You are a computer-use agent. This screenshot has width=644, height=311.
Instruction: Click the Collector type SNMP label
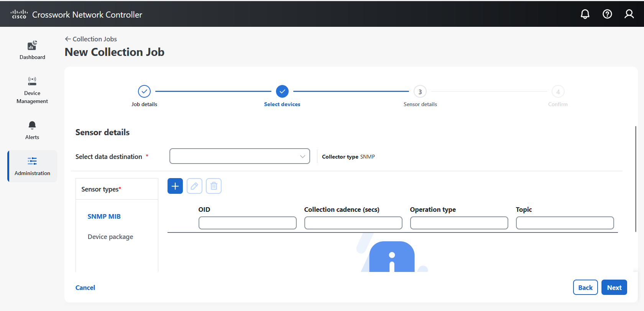[348, 157]
